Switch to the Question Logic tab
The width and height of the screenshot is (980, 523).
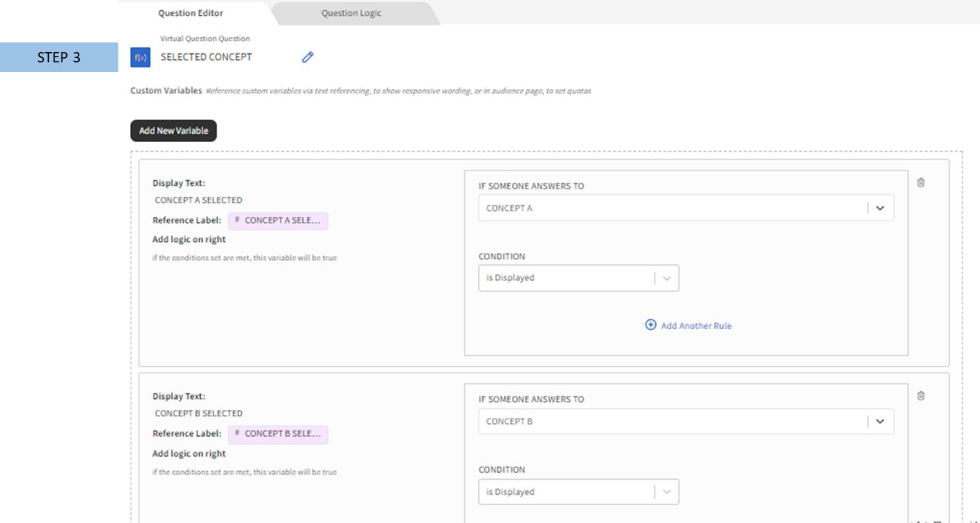[351, 13]
